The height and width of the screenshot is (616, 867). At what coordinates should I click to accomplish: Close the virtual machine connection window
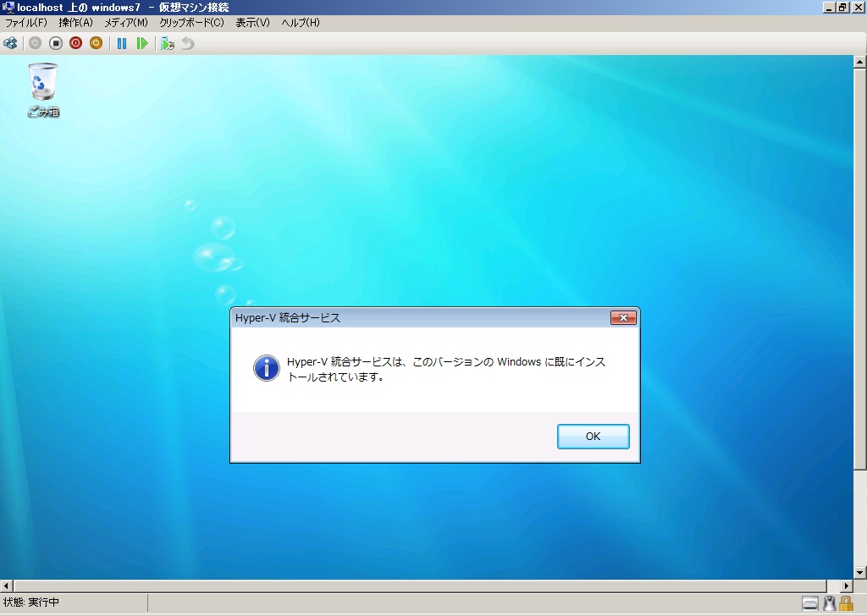[x=857, y=7]
